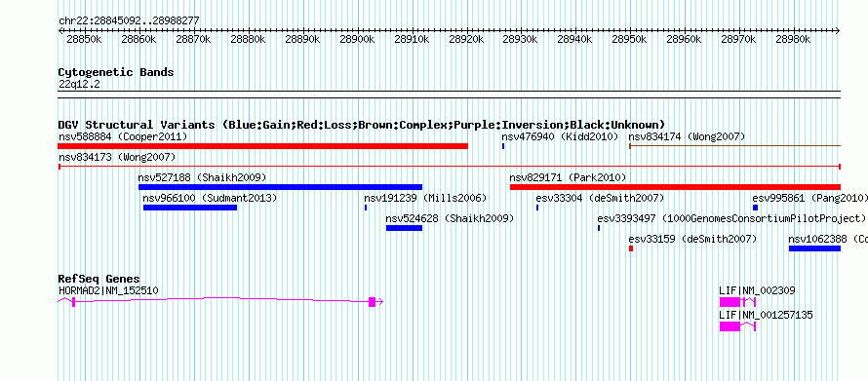Click the chr22:28845092..28988277 region label
This screenshot has height=381, width=868.
coord(129,20)
